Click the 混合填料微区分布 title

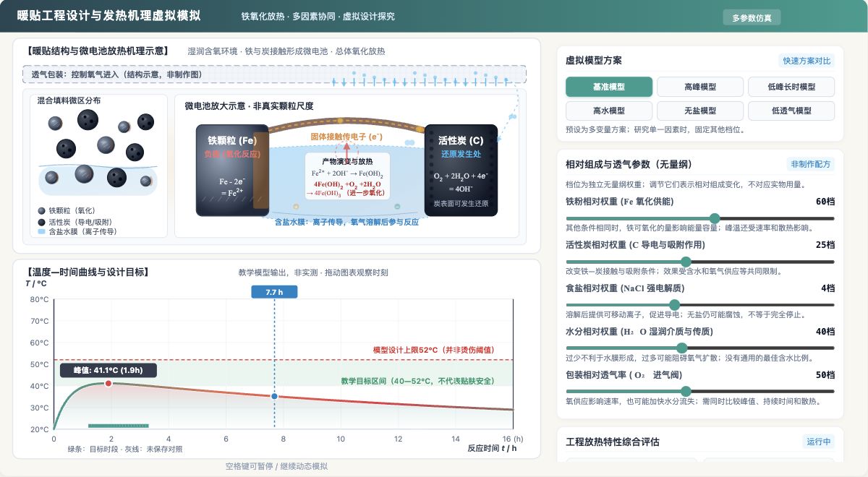coord(69,100)
